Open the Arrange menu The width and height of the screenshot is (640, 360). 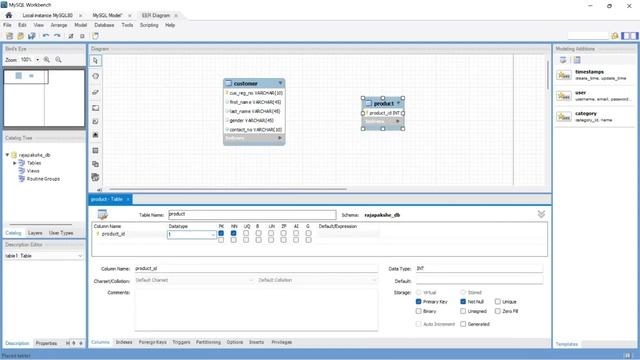59,25
